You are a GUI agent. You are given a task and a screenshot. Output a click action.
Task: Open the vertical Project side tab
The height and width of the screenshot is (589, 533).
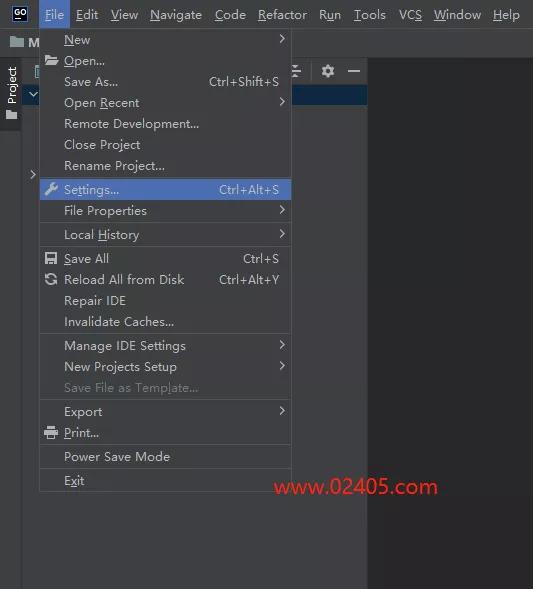point(12,93)
